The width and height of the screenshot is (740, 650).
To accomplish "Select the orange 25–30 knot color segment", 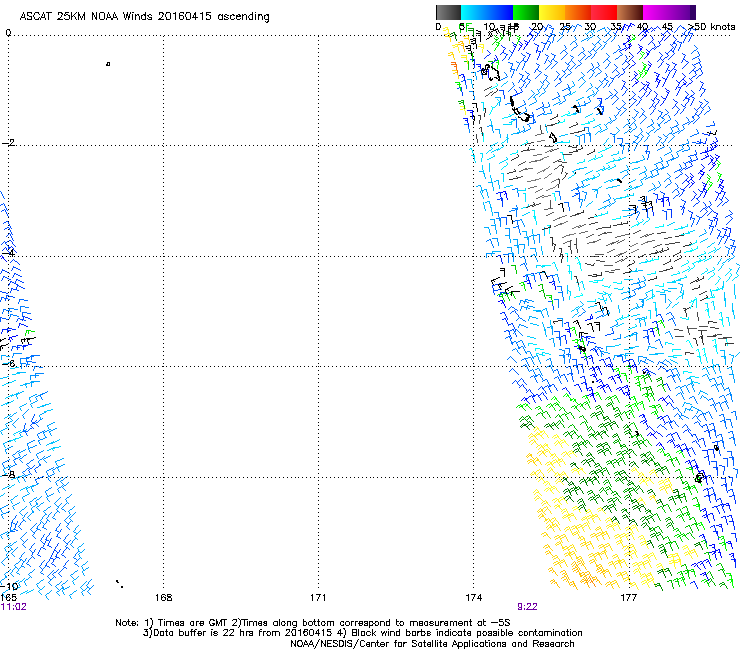I will click(x=578, y=12).
